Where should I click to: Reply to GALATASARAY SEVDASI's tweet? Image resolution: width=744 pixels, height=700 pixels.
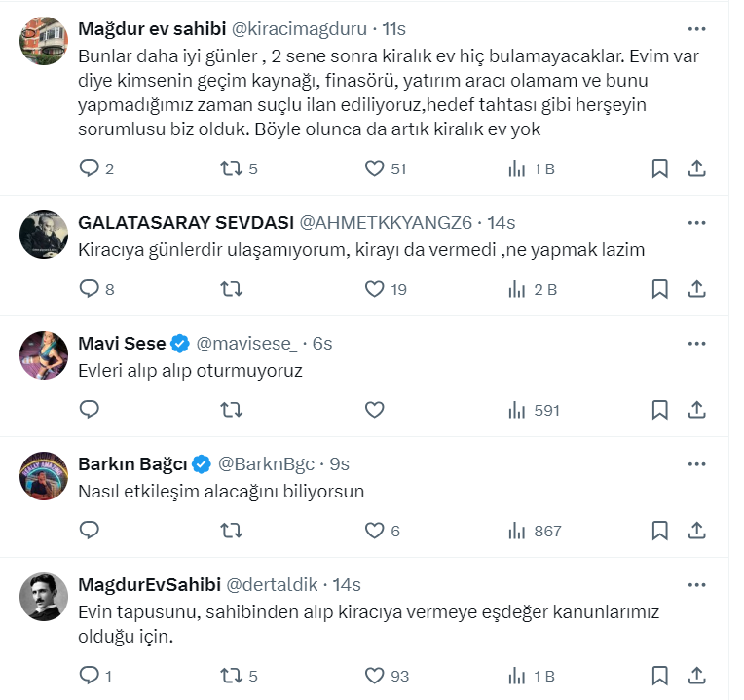[x=90, y=289]
